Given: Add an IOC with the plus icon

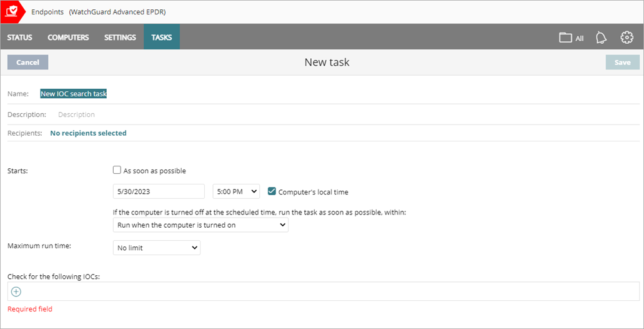Looking at the screenshot, I should [16, 291].
